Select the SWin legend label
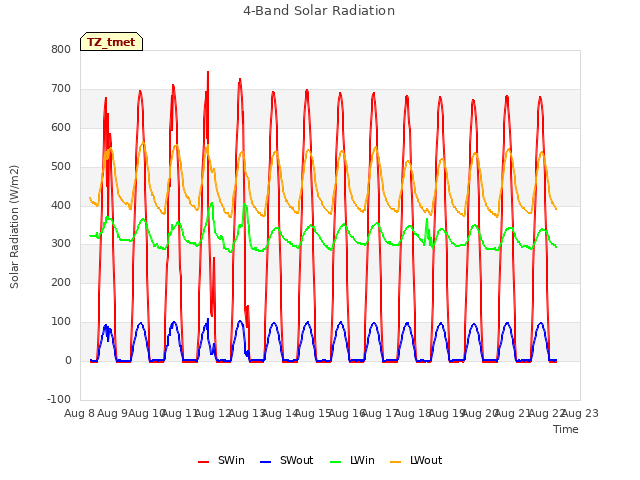640x480 pixels. 231,460
